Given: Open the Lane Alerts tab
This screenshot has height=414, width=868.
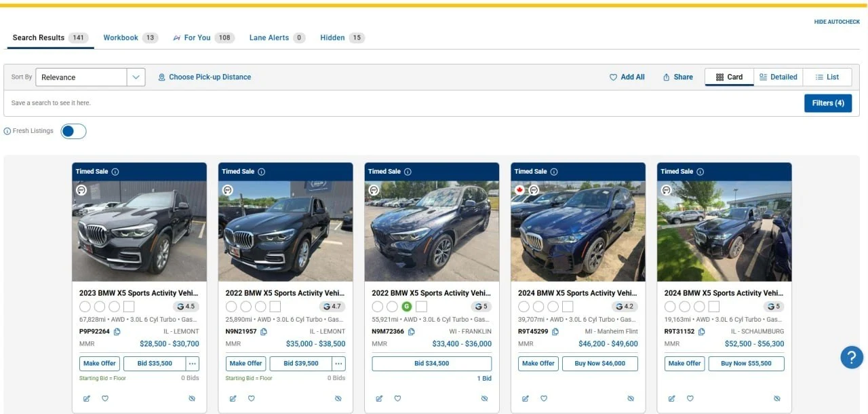Looking at the screenshot, I should [x=277, y=38].
